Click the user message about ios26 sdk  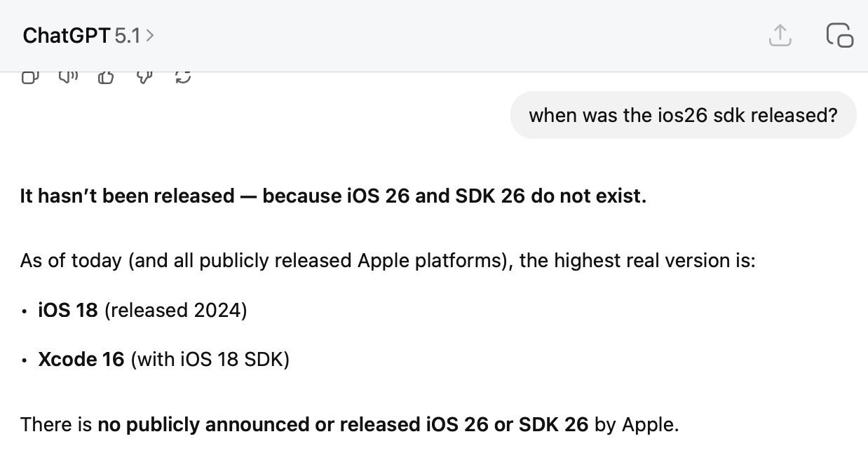coord(683,115)
